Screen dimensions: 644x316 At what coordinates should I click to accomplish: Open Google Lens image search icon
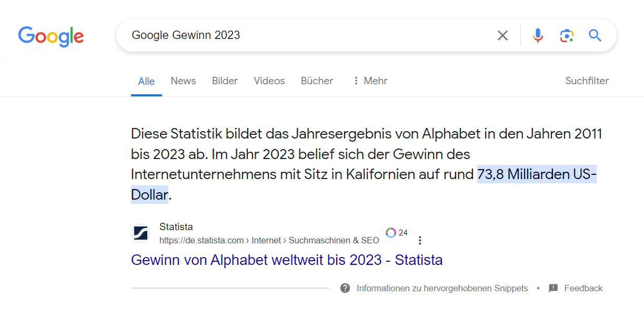[567, 35]
